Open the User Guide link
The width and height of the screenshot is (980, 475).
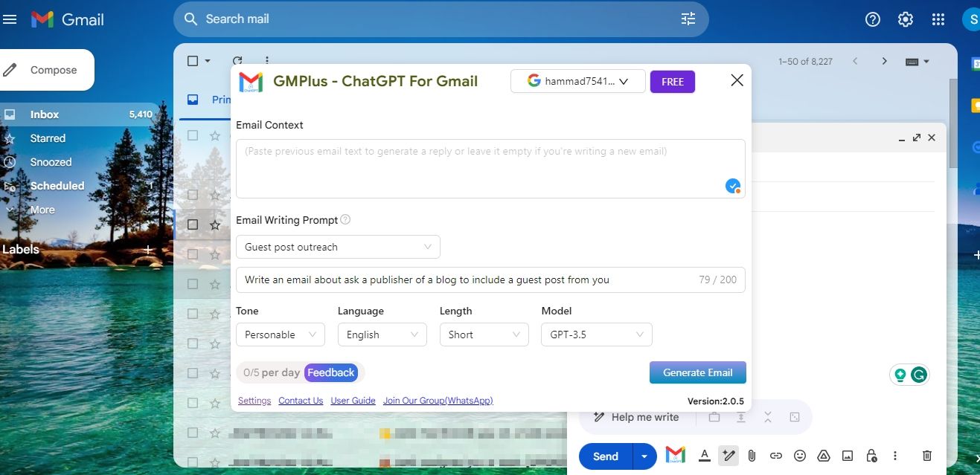pyautogui.click(x=353, y=401)
